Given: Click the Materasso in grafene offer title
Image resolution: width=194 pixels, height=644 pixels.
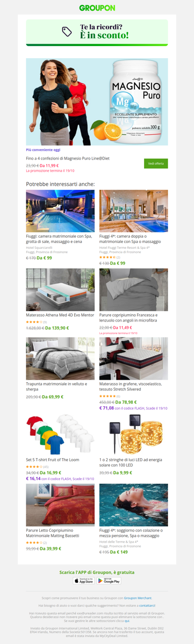Looking at the screenshot, I should click(x=130, y=386).
